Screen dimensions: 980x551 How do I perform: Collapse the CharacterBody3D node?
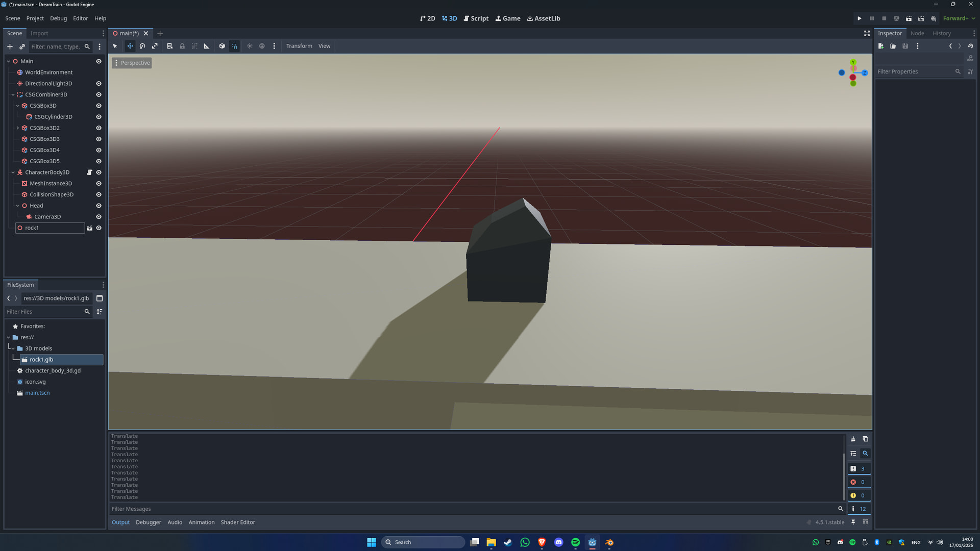click(13, 172)
